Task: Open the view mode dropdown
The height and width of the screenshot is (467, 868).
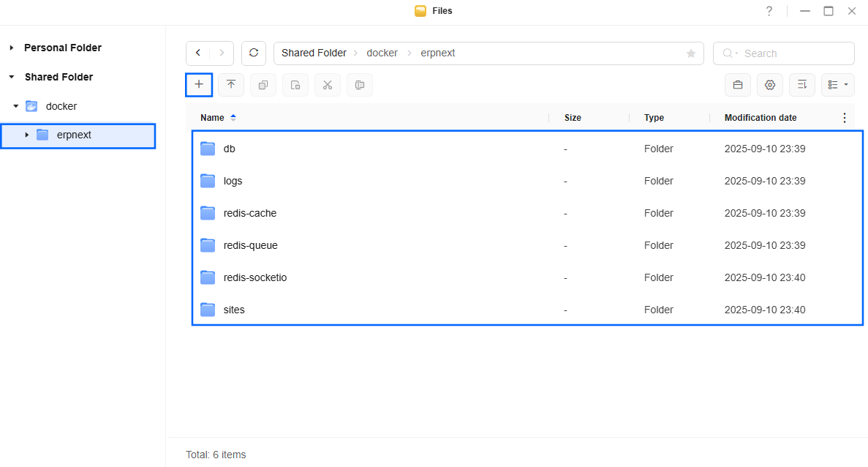Action: [x=837, y=85]
